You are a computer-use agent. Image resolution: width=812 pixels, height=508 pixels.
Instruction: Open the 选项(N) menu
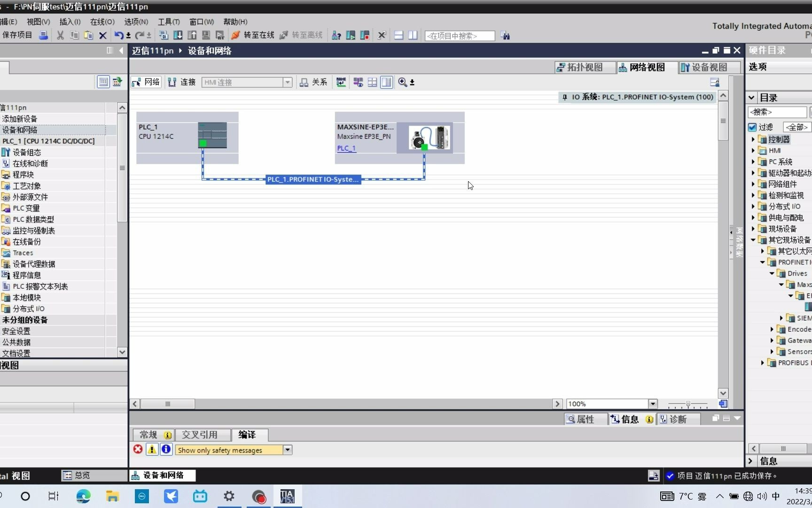point(136,22)
